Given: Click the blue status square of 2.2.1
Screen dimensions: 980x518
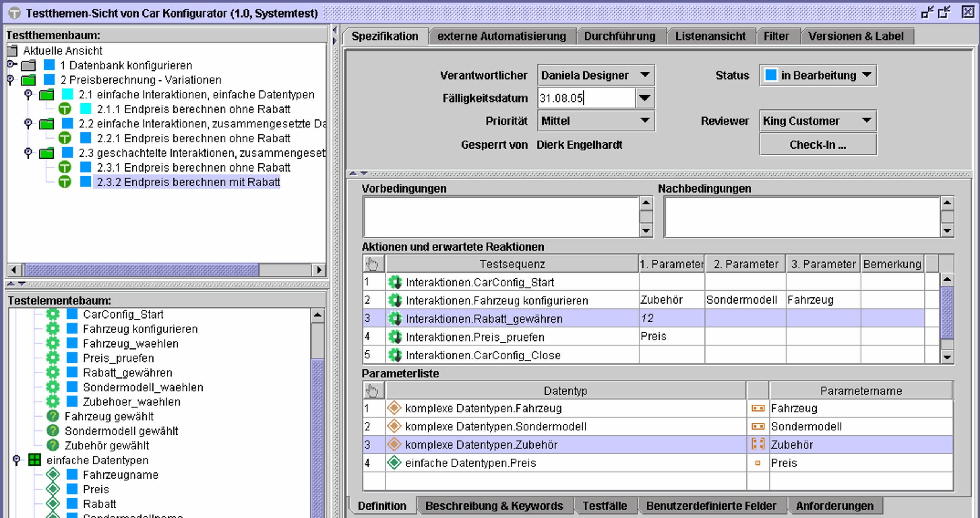Looking at the screenshot, I should [x=86, y=138].
